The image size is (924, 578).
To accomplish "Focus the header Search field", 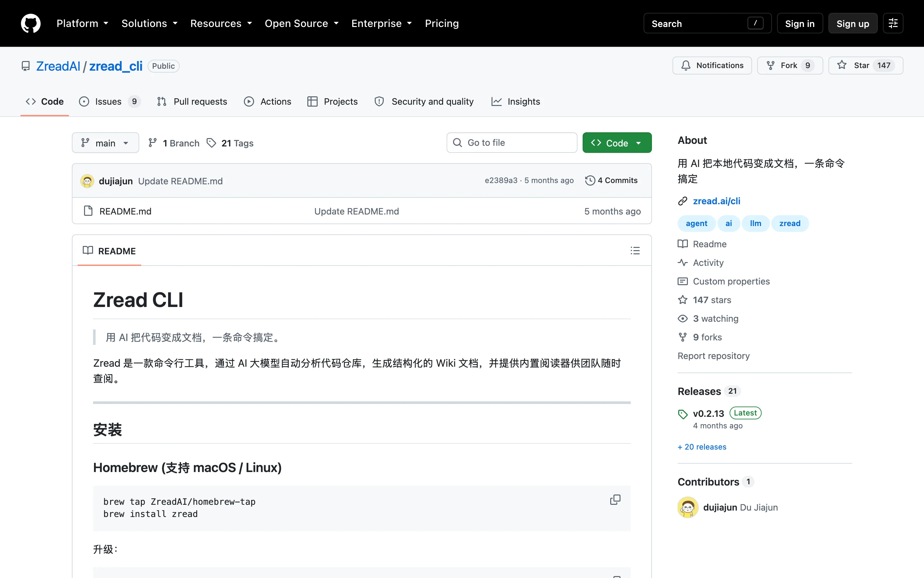I will tap(707, 23).
